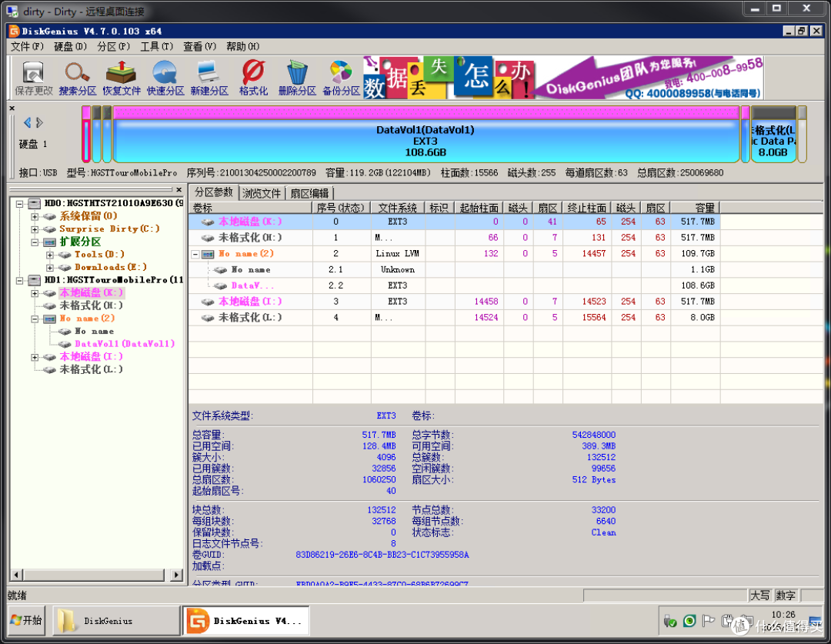831x644 pixels.
Task: Open the Search Partitions (搜索分区) tool
Action: [x=78, y=78]
